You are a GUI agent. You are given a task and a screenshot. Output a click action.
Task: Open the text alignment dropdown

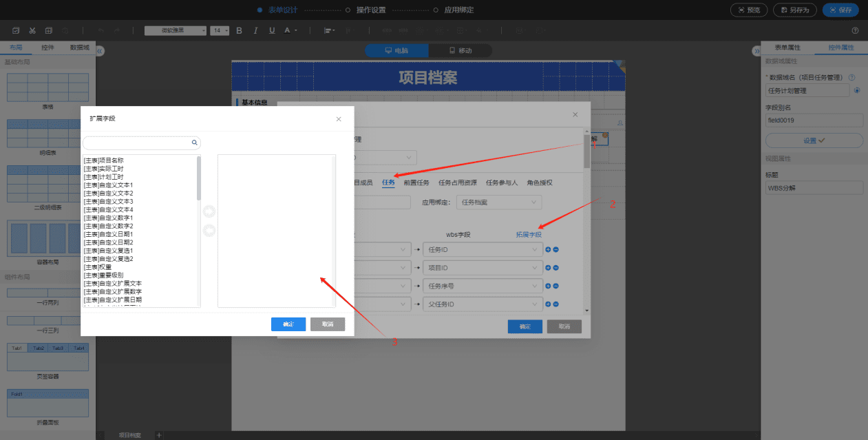coord(329,30)
